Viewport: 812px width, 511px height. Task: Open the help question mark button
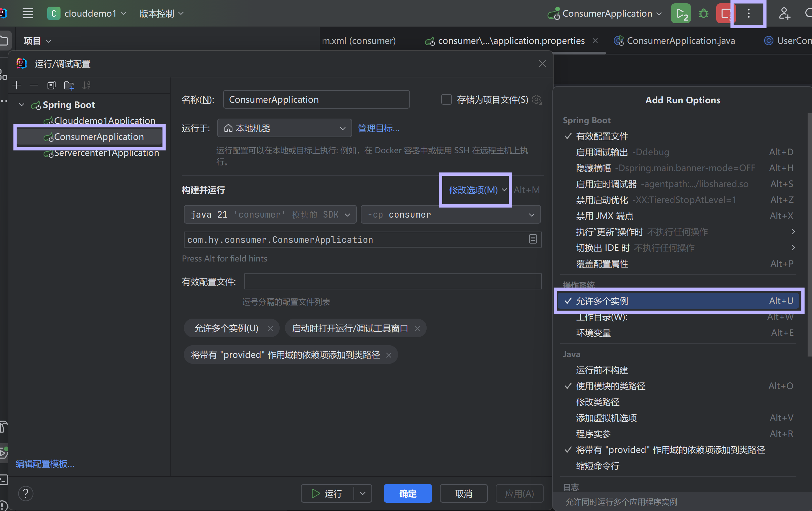pyautogui.click(x=26, y=493)
